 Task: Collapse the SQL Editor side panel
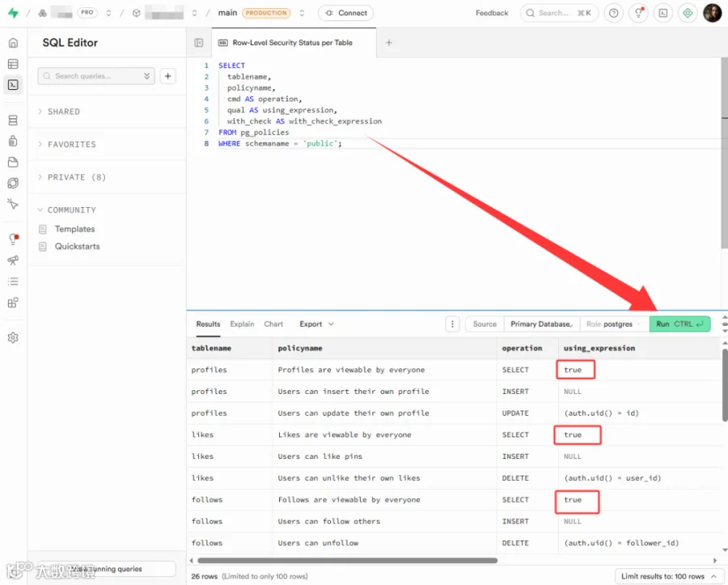[199, 43]
